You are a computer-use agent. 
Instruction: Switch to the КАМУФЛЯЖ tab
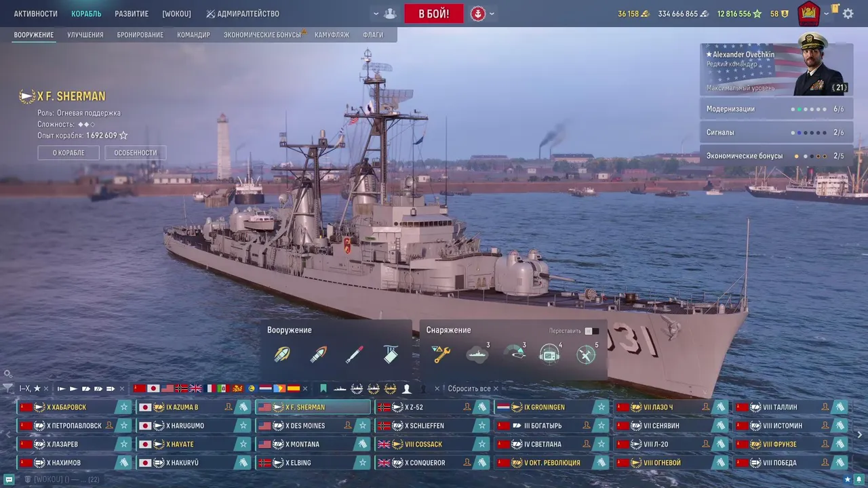(332, 35)
